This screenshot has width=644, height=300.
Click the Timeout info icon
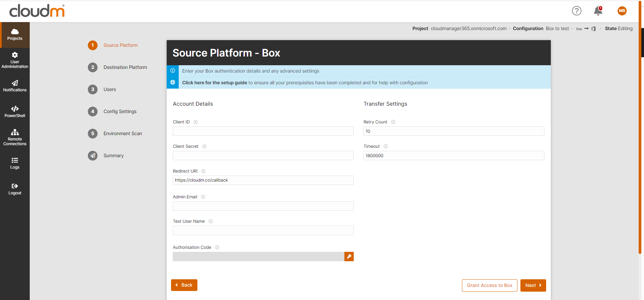(x=386, y=146)
